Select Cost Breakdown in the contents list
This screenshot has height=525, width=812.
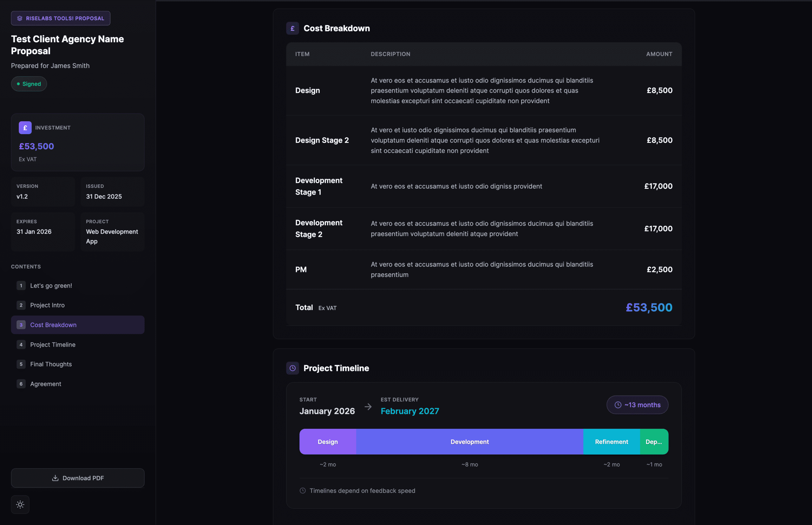pyautogui.click(x=53, y=324)
